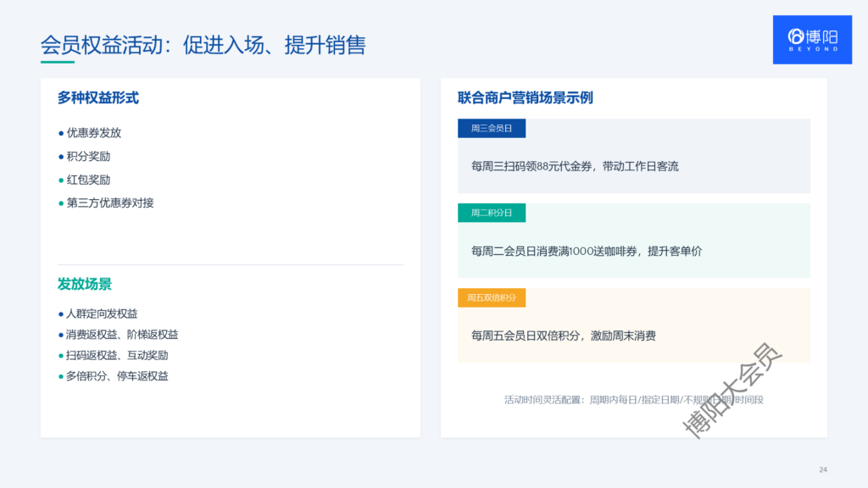Select the slide title 会员权益活动：促进入场、提升销售
This screenshot has width=868, height=488.
click(203, 45)
